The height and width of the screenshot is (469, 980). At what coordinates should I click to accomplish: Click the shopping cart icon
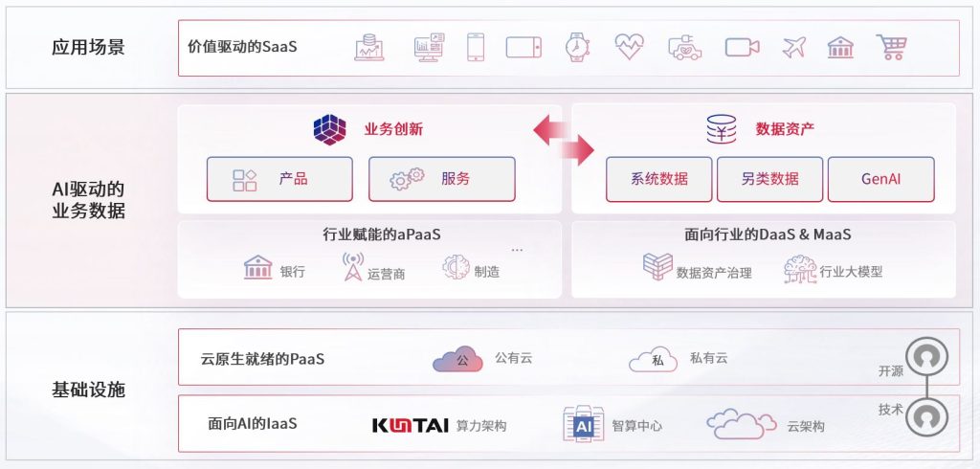[x=892, y=47]
